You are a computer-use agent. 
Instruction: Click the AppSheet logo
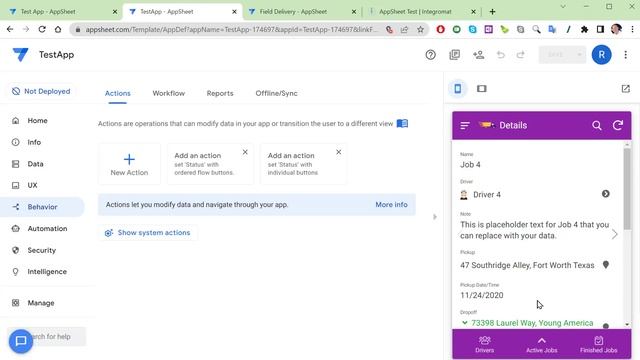click(x=20, y=54)
